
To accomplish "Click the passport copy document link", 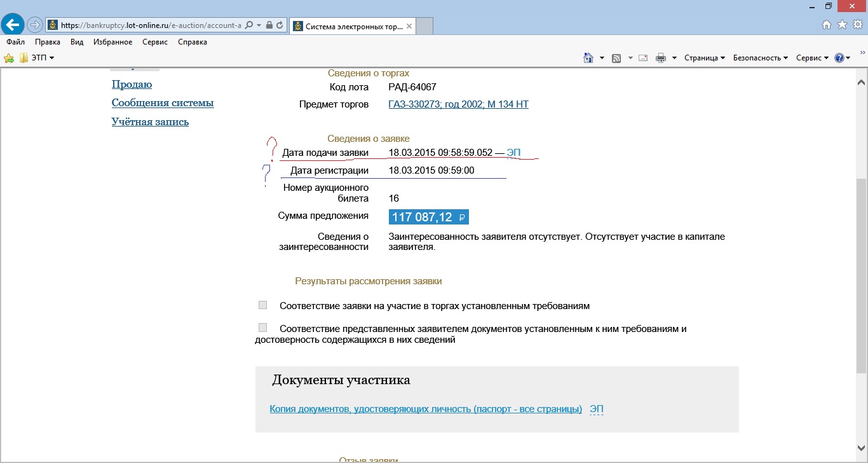I will point(426,409).
